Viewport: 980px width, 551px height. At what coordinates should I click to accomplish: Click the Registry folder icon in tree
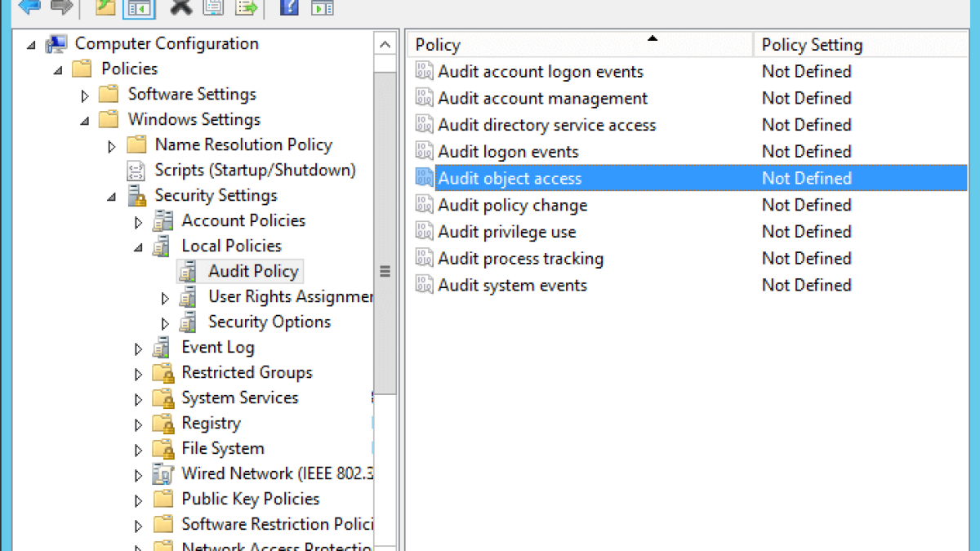[163, 424]
